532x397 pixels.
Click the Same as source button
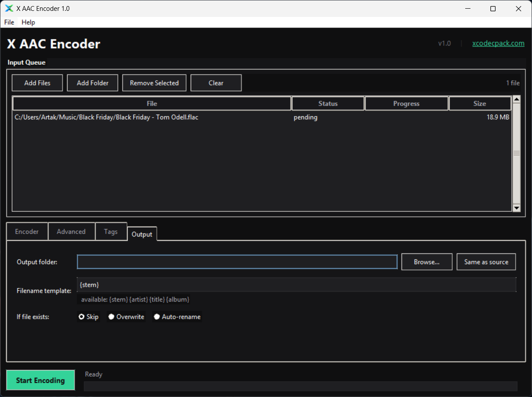[x=486, y=262]
